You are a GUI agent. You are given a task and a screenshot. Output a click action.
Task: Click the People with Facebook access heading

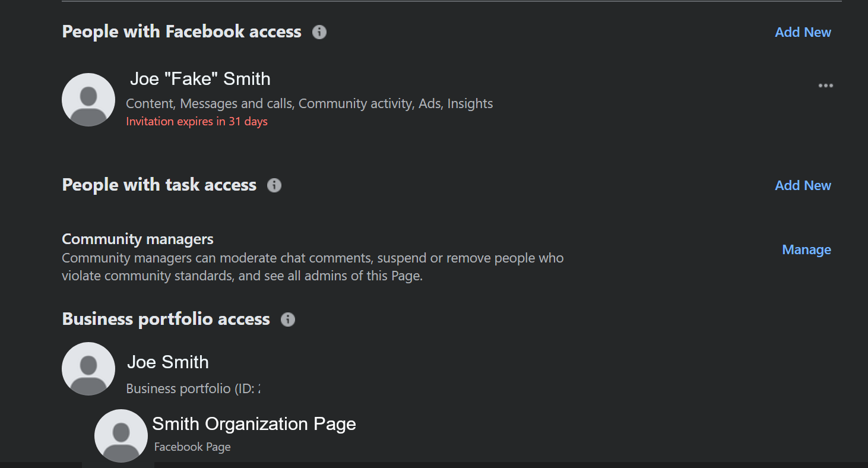click(182, 32)
